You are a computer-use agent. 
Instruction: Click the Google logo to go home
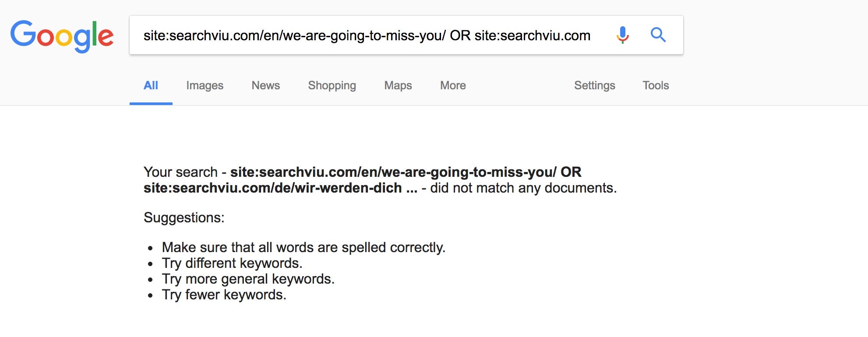pyautogui.click(x=62, y=36)
